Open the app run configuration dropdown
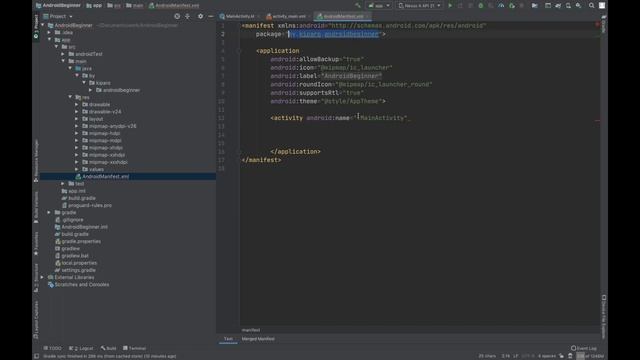 (x=379, y=6)
